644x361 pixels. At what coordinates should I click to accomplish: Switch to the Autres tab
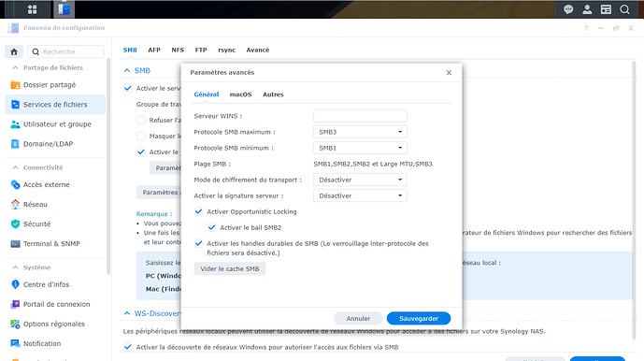273,94
